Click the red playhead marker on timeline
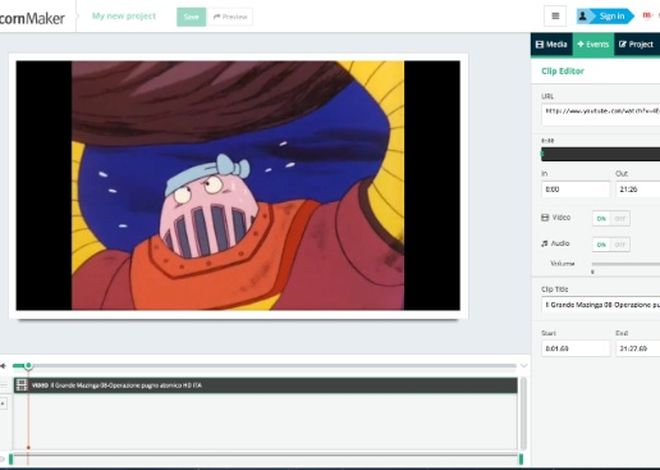660x470 pixels. click(x=28, y=448)
